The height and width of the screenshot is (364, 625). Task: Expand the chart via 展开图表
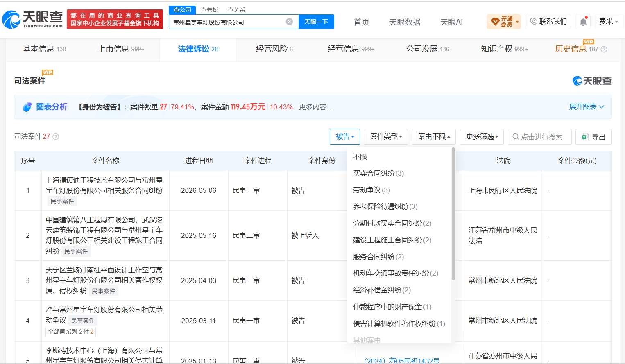point(587,107)
